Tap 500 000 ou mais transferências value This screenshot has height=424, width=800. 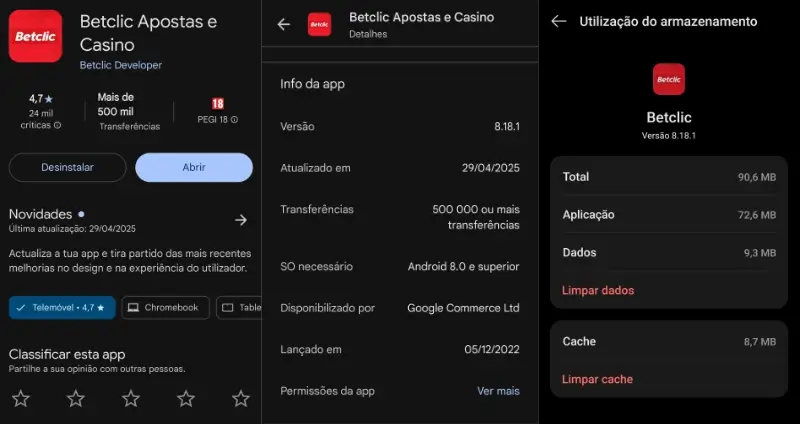point(476,217)
